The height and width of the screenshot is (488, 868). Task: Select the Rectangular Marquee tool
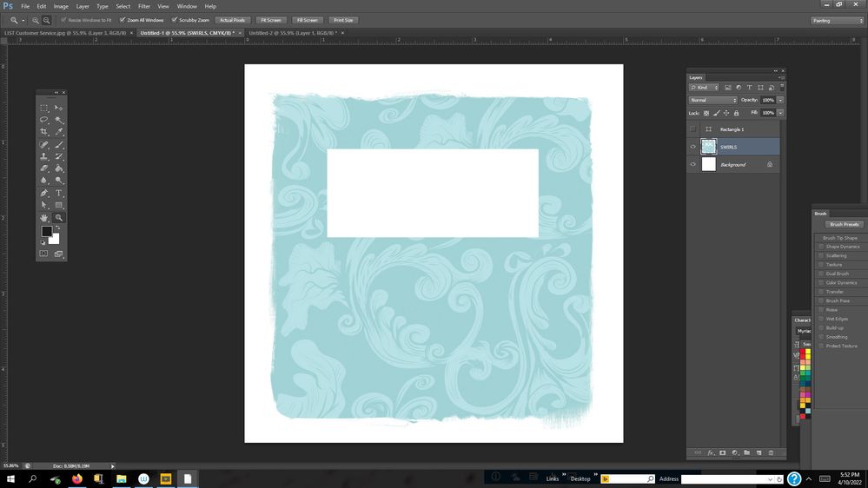coord(43,108)
